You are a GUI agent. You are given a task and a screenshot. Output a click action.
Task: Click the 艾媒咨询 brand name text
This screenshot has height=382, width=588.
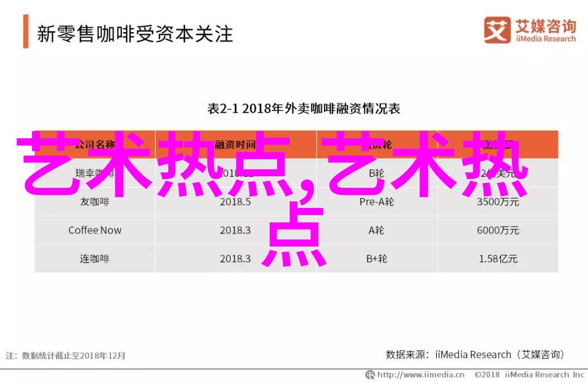[545, 26]
